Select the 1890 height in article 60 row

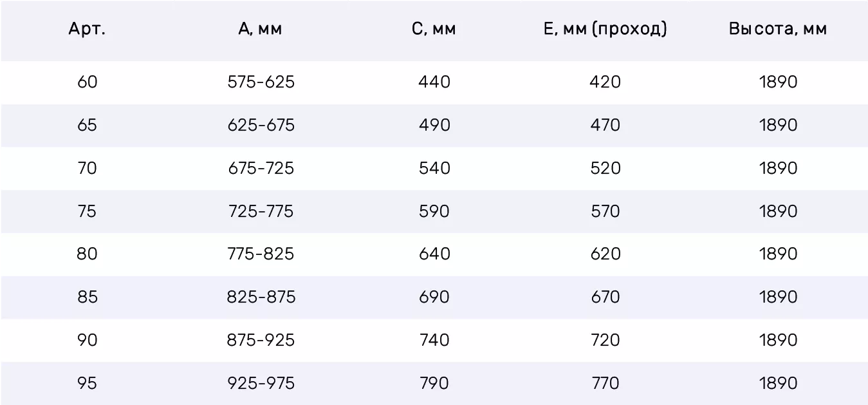tap(778, 82)
